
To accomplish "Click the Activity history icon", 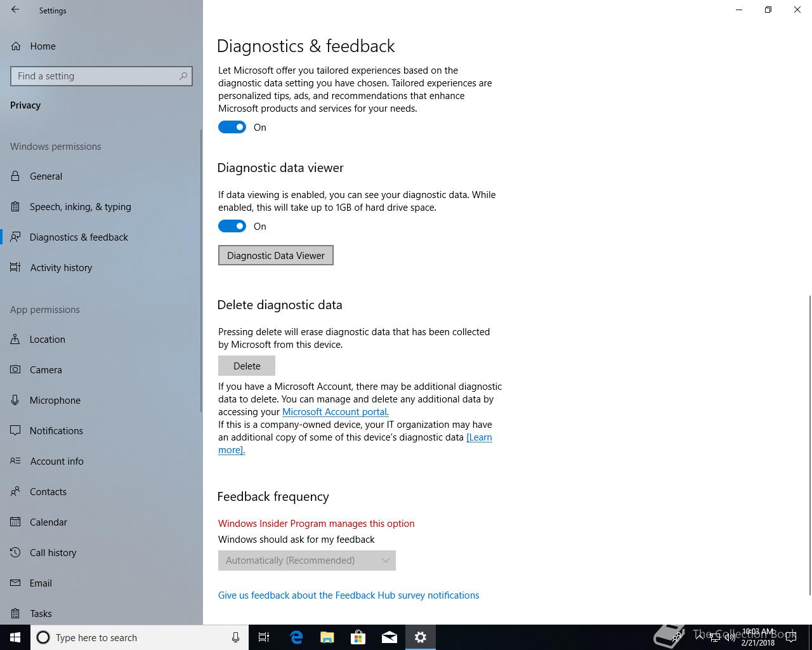I will click(15, 268).
